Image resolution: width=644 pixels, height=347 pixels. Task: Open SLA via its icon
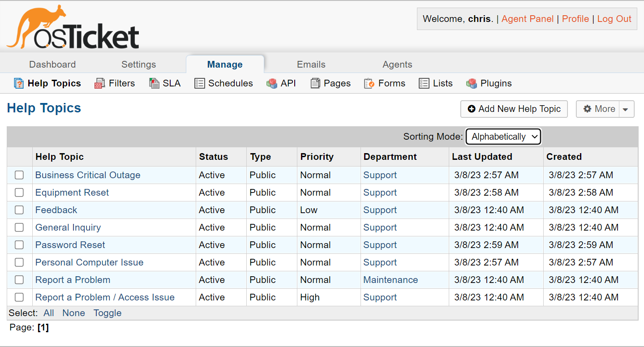(x=154, y=84)
